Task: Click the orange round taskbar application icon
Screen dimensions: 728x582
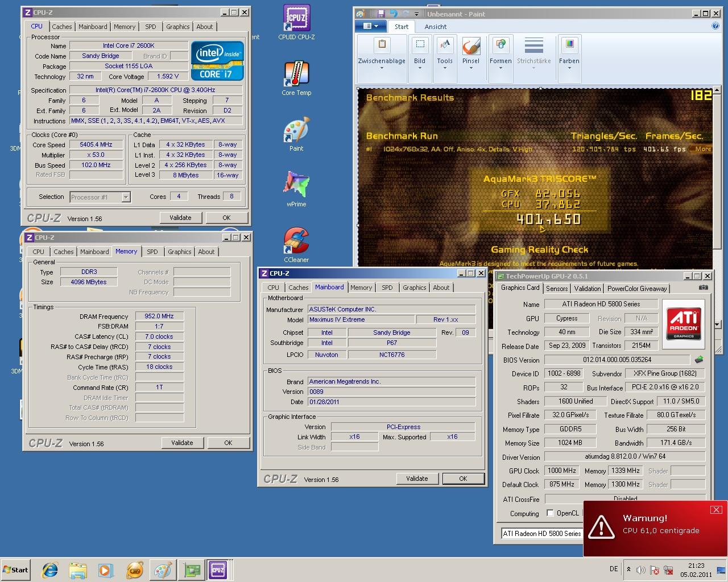Action: point(135,569)
